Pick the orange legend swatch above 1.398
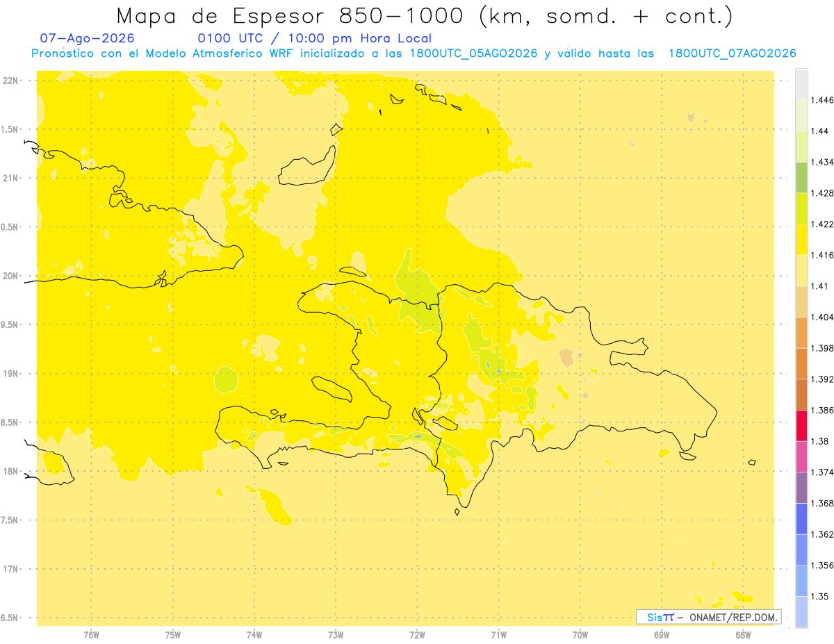This screenshot has width=834, height=644. tap(801, 332)
